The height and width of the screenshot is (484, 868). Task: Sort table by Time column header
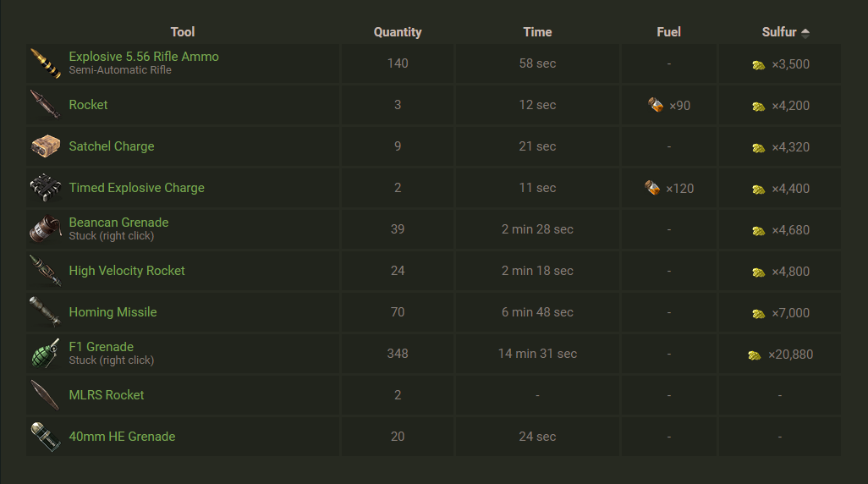click(x=537, y=32)
